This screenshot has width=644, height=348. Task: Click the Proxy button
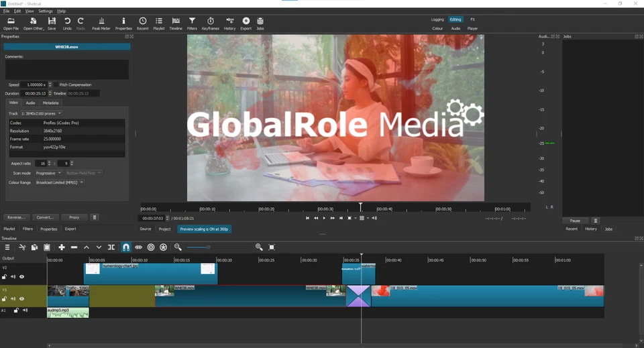(x=74, y=217)
